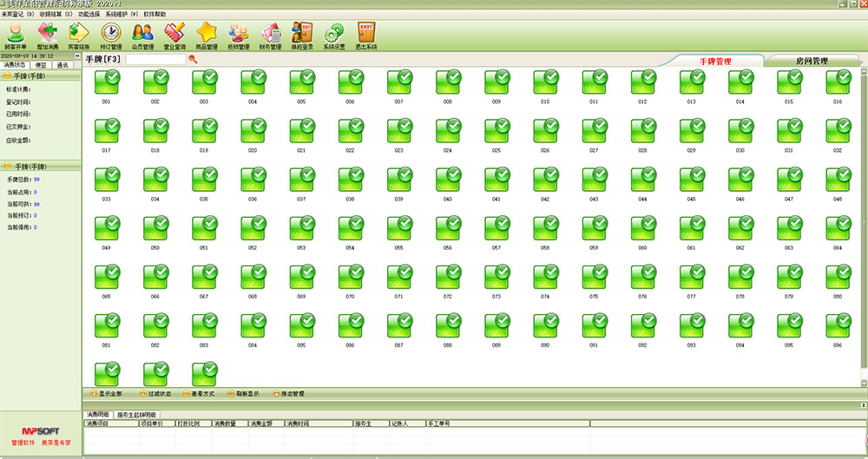
Task: Collapse the left sidebar with double-arrow button
Action: point(76,57)
